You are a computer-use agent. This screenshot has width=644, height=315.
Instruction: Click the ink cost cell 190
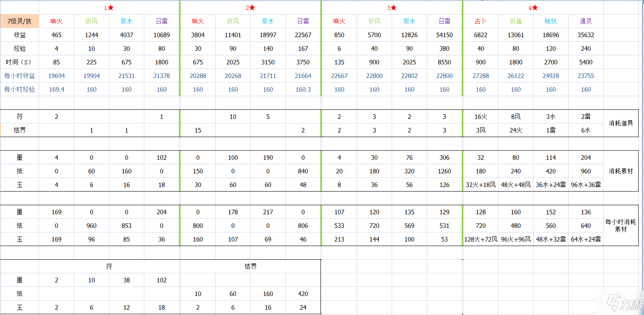coord(268,158)
